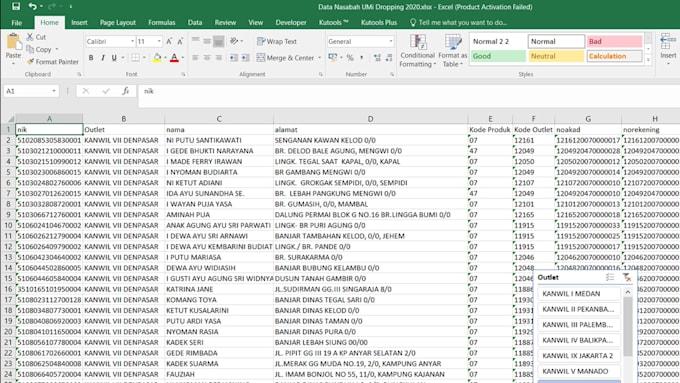Select KANWIL I MEDAN in Outlet slicer
This screenshot has width=680, height=383.
579,294
